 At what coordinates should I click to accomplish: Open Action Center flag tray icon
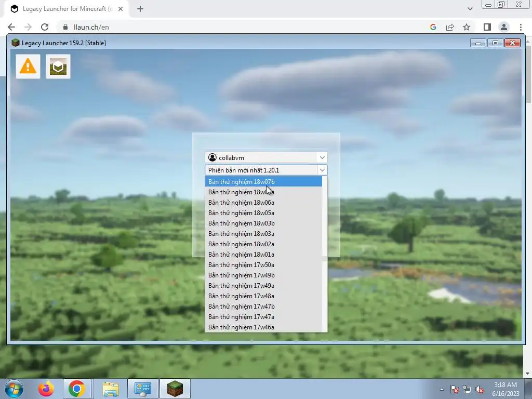[454, 389]
